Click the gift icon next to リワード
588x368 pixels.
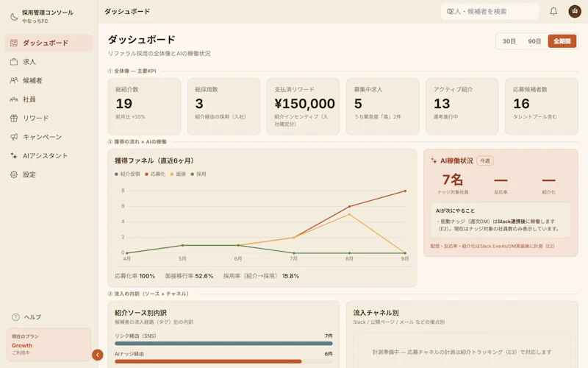[x=14, y=118]
